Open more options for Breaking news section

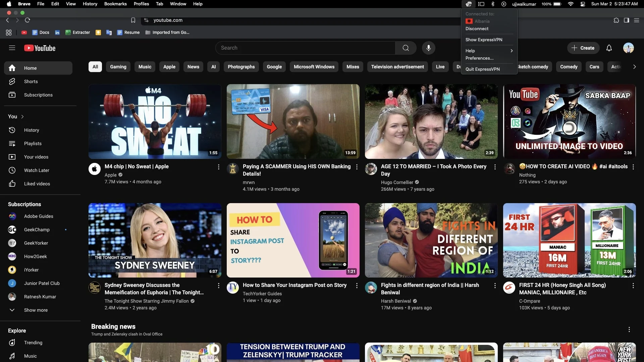point(629,330)
